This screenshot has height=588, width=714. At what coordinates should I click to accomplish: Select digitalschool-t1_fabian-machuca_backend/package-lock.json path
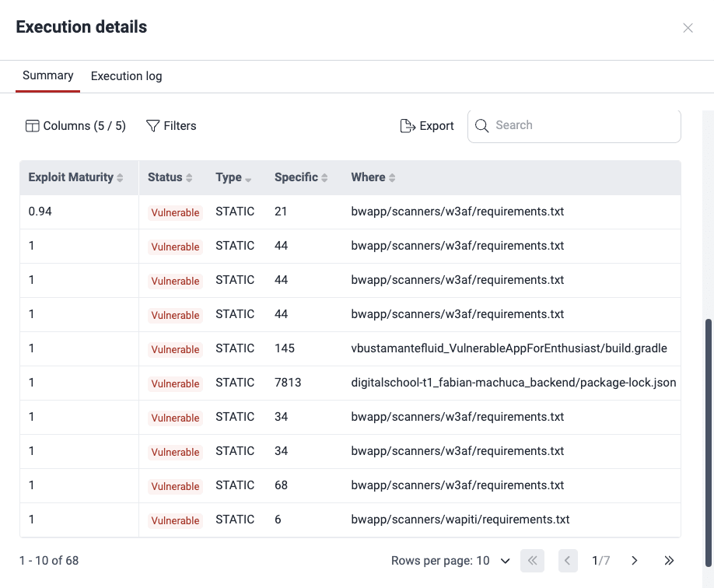[513, 383]
